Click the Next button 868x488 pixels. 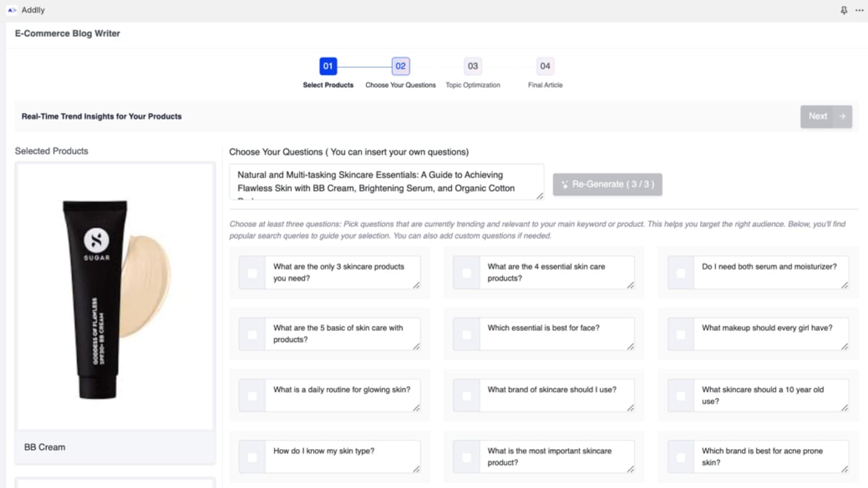point(818,117)
